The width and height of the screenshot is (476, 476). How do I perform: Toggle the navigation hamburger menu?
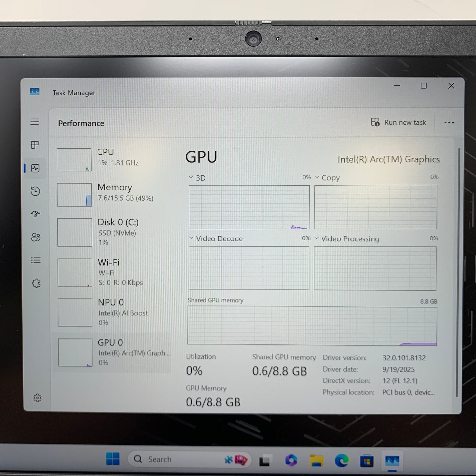pos(35,122)
